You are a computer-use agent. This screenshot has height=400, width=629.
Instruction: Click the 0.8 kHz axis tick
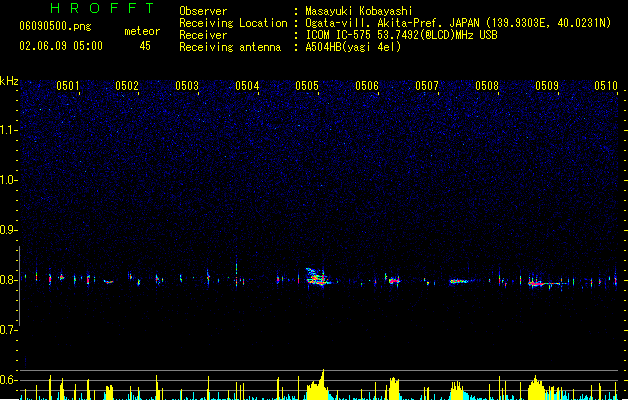click(x=8, y=280)
